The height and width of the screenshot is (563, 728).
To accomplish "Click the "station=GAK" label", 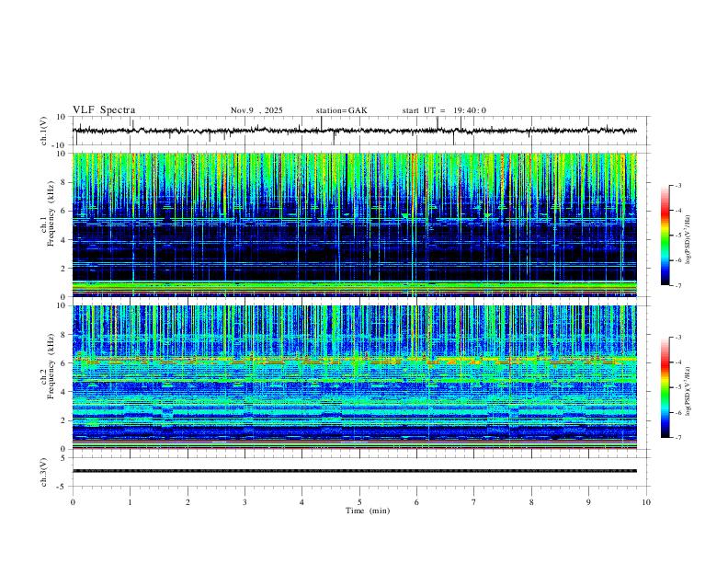I will coord(341,110).
